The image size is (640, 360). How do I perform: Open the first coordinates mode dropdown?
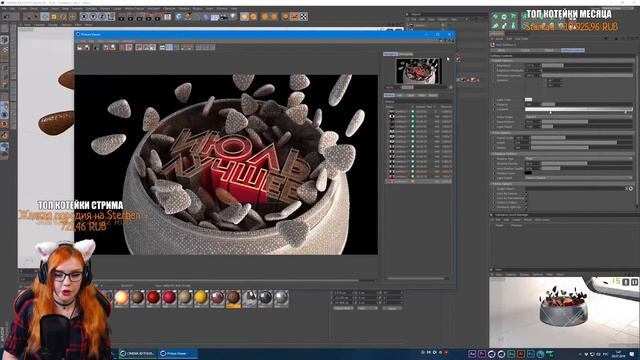[x=343, y=309]
